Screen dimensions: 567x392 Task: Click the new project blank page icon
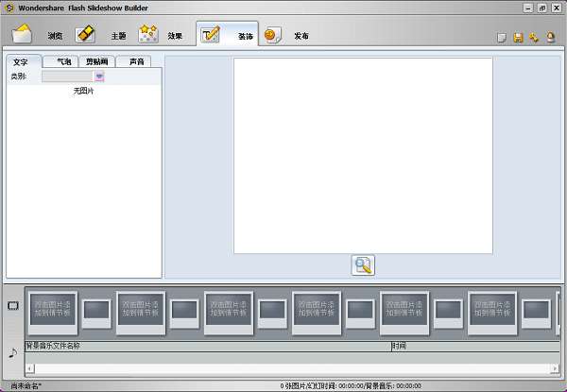tap(502, 38)
